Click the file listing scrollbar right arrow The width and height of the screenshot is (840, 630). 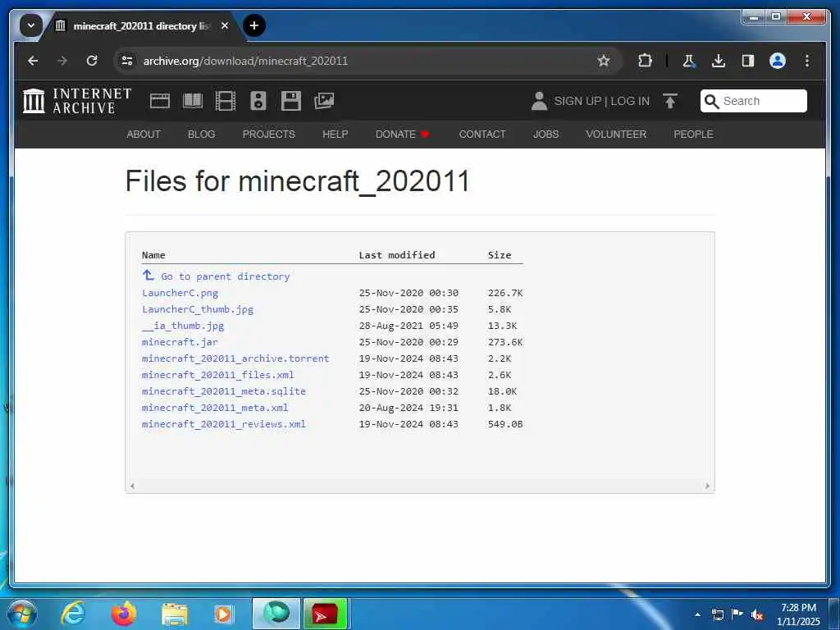click(708, 486)
